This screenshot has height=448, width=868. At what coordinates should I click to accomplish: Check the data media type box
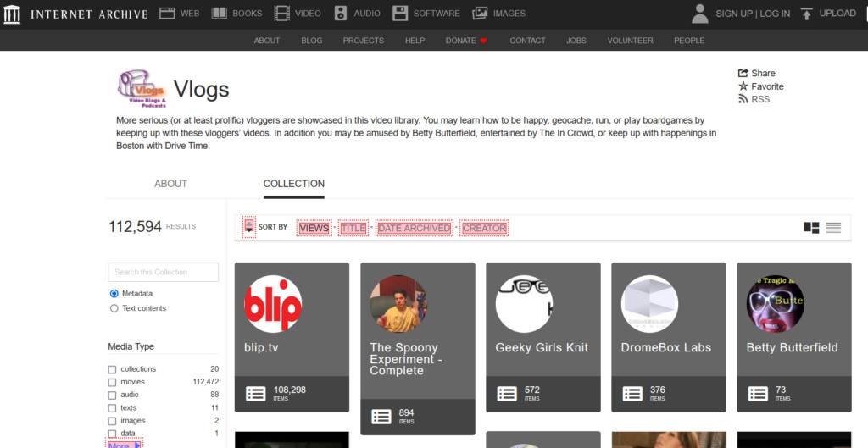[x=112, y=434]
